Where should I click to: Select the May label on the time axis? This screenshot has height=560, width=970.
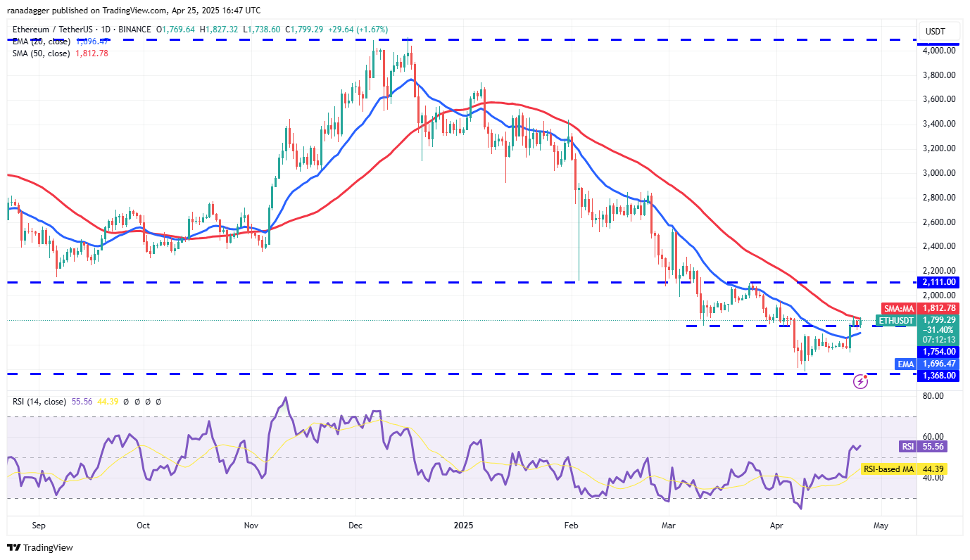[881, 525]
